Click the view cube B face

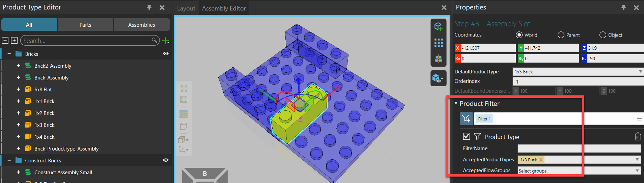coord(205,174)
